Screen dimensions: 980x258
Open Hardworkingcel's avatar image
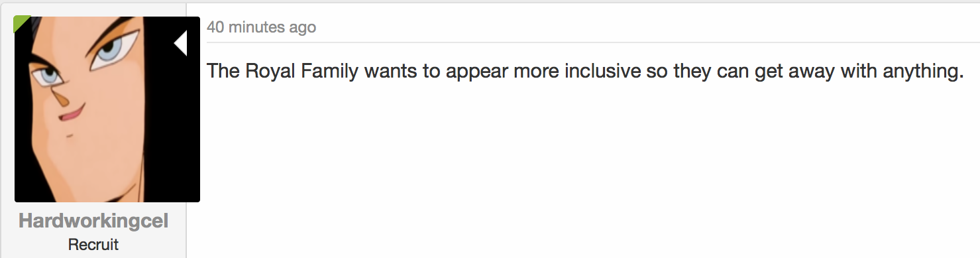(107, 109)
